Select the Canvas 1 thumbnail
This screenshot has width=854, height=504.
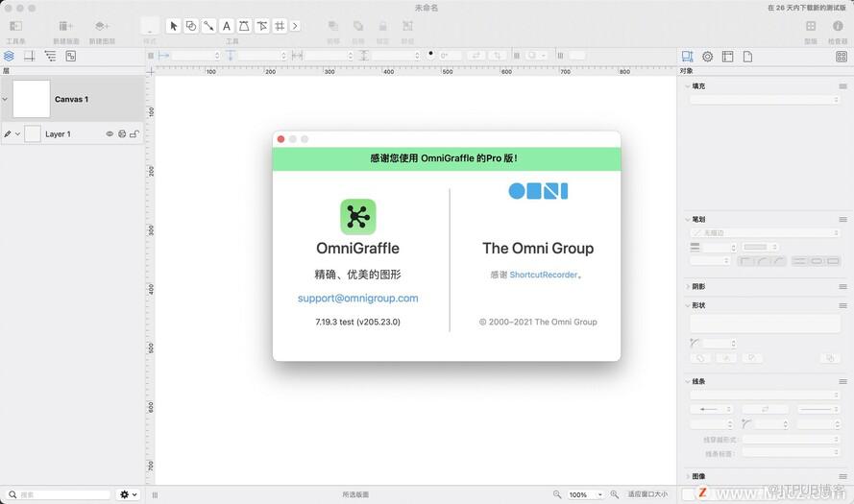(x=31, y=99)
